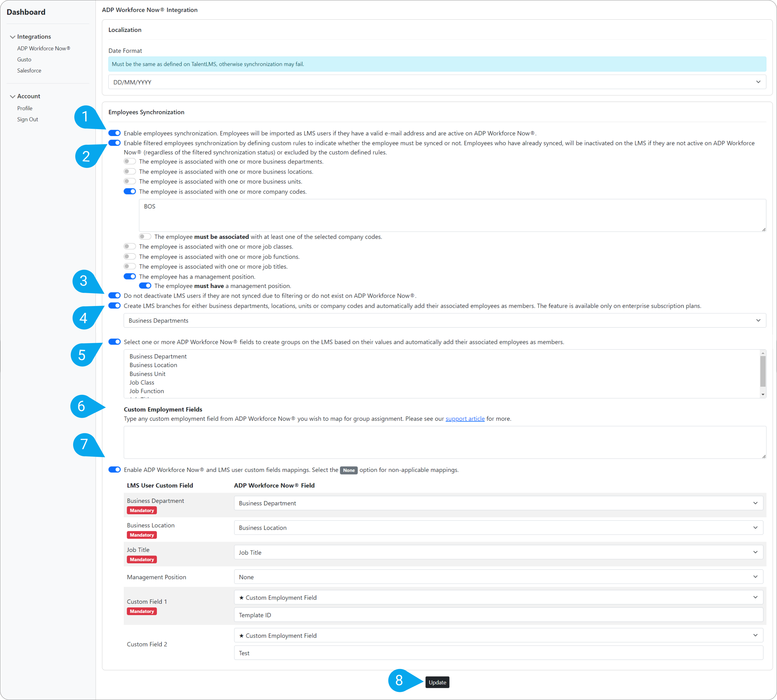Click the Custom Employment Fields text area
The height and width of the screenshot is (700, 777).
click(445, 442)
